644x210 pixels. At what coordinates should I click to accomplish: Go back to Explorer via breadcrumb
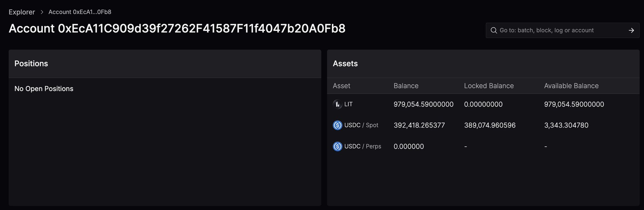coord(22,12)
